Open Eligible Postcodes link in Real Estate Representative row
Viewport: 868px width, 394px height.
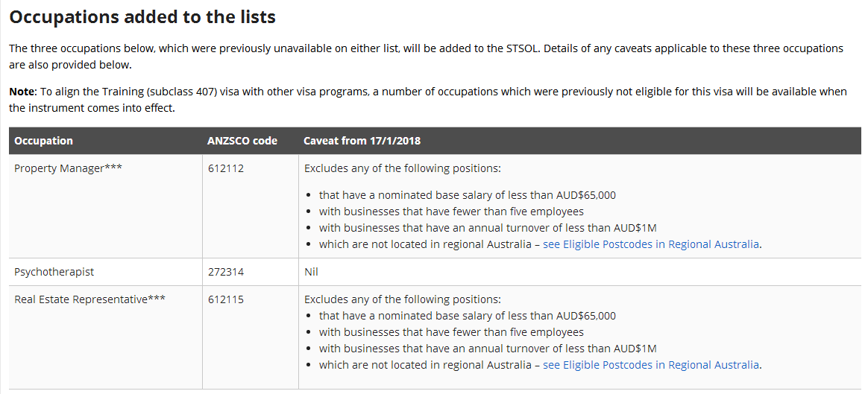pos(651,365)
